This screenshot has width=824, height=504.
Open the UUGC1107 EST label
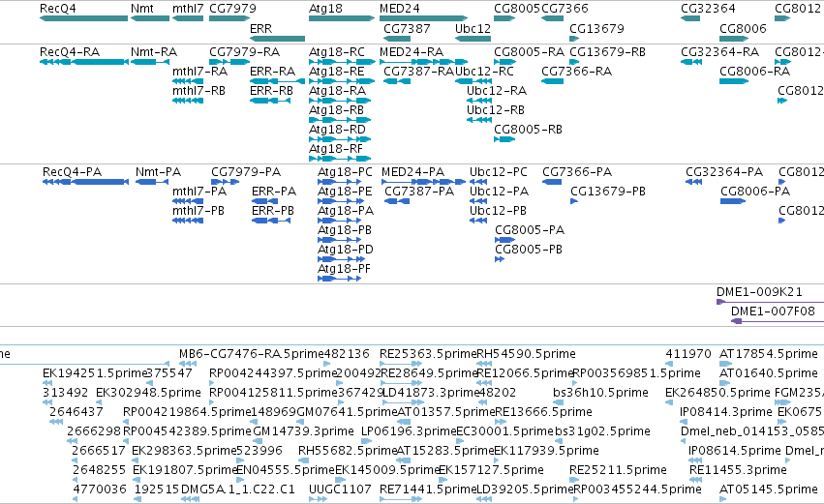point(340,489)
